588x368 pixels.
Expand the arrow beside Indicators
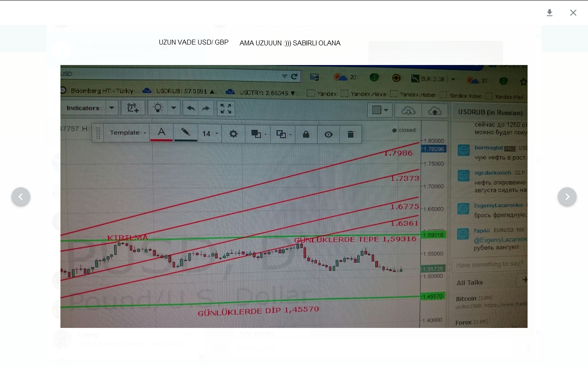coord(111,108)
